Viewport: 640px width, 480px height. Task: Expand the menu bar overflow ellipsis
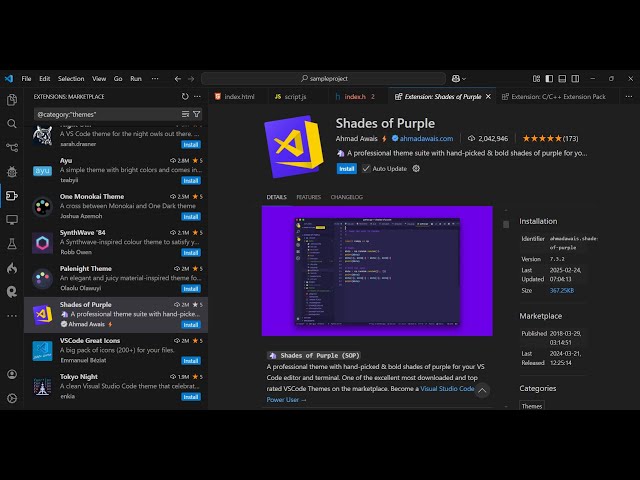(153, 78)
